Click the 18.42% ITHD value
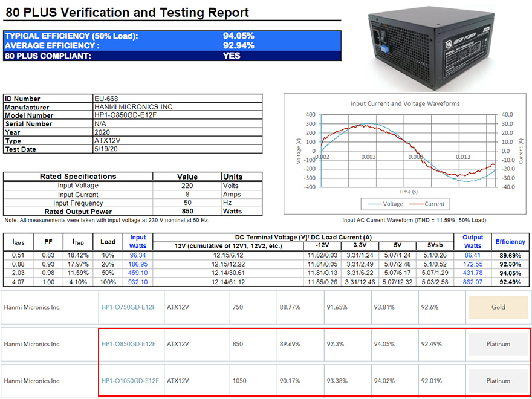 pyautogui.click(x=78, y=255)
